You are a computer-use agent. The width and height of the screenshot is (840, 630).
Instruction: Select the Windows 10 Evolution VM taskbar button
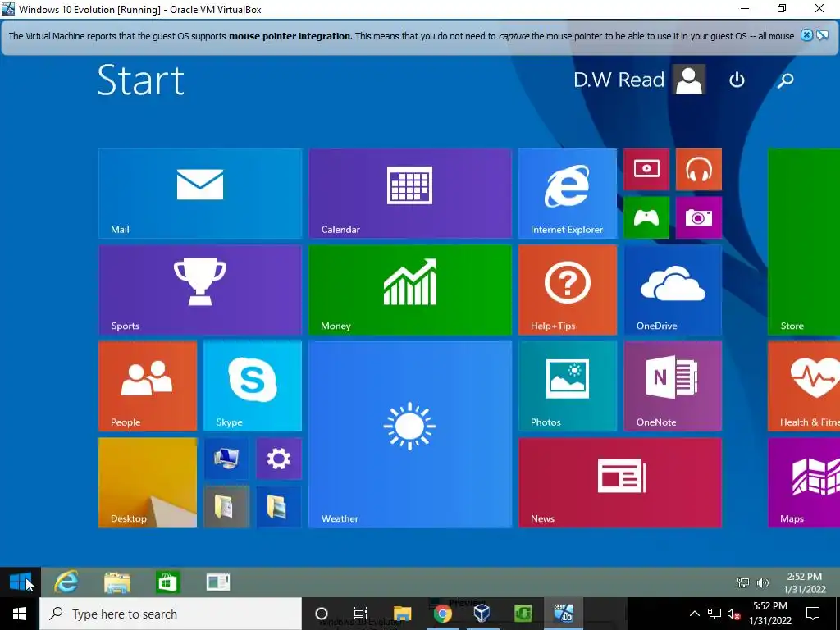(563, 614)
